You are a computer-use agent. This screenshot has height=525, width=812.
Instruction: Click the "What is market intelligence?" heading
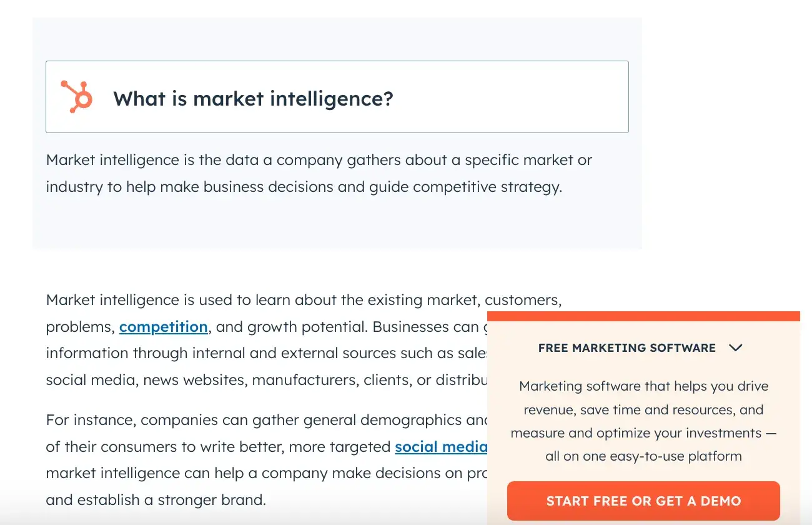click(x=253, y=98)
